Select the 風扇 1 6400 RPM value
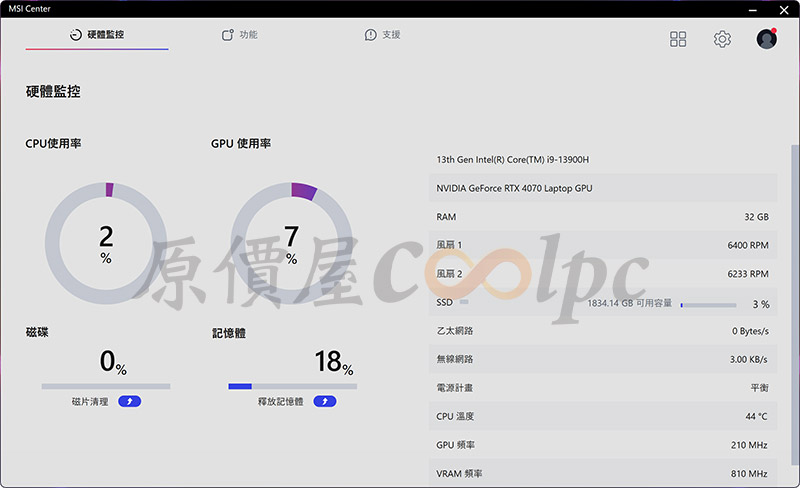This screenshot has width=800, height=488. pos(748,246)
